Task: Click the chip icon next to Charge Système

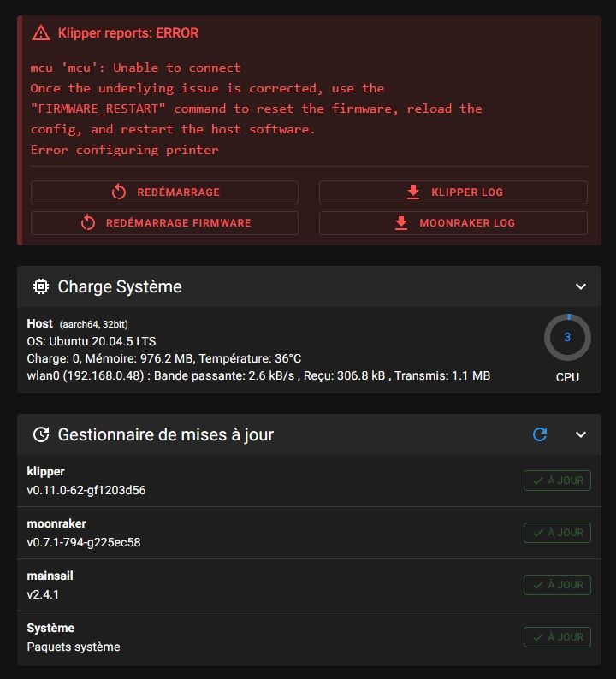Action: 41,286
